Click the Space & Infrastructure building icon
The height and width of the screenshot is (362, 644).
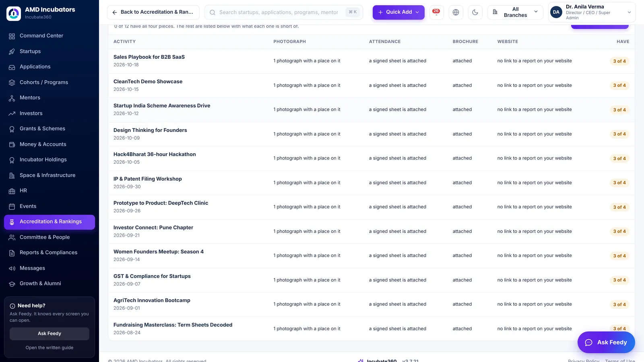point(12,175)
